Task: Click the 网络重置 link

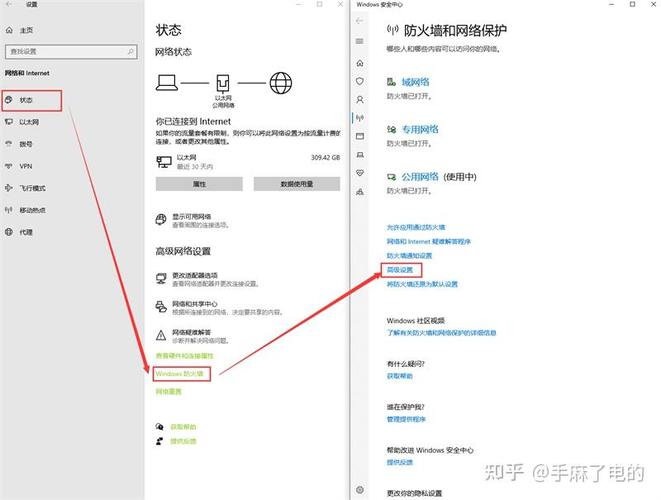Action: coord(169,392)
